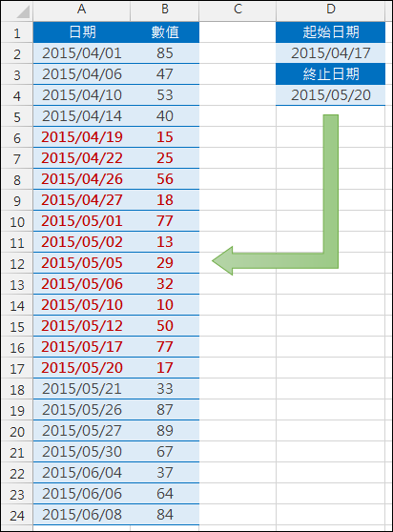Select cell with value 33
Screen dimensions: 393x532
165,389
